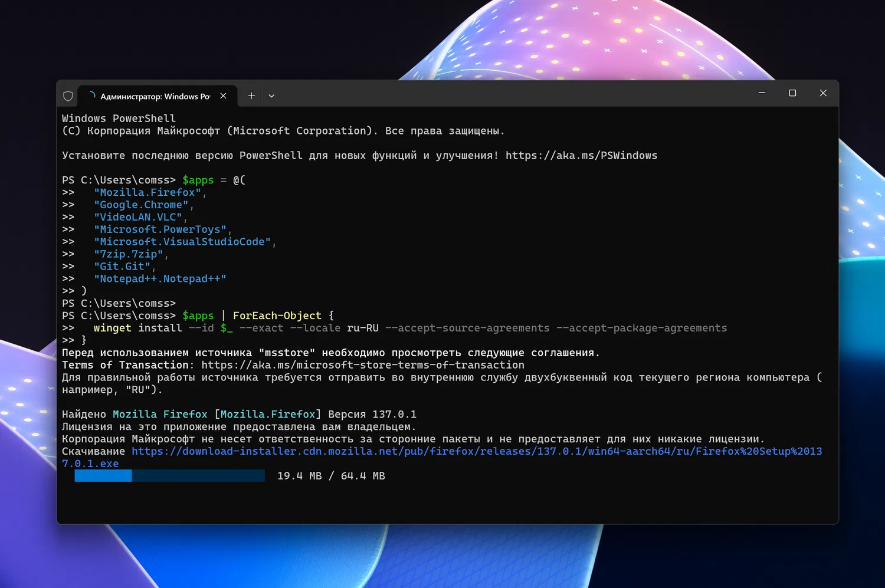Screen dimensions: 885x588
Task: Click the "VideoLAN.VLC" string line
Action: 138,218
